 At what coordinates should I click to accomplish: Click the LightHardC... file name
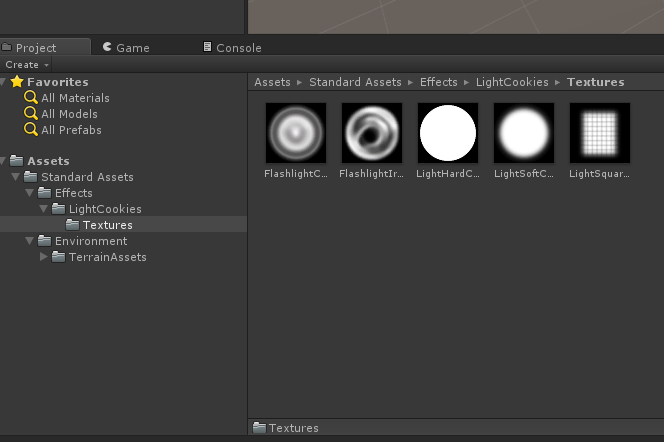[x=448, y=174]
